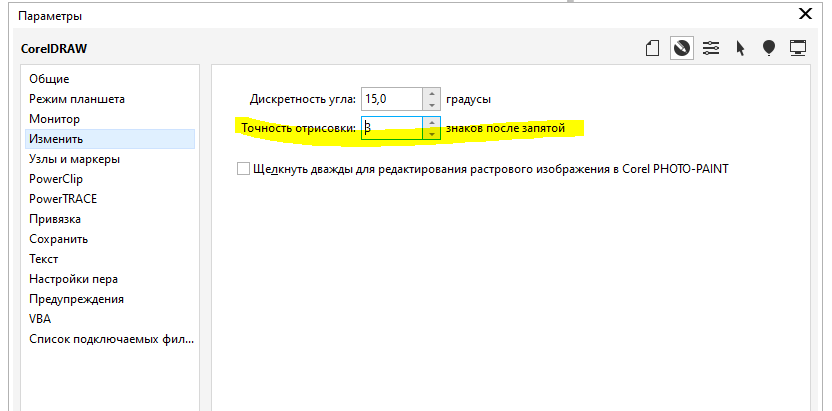Screen dimensions: 832x411
Task: Click the Точность отрисовки value field
Action: click(x=392, y=128)
